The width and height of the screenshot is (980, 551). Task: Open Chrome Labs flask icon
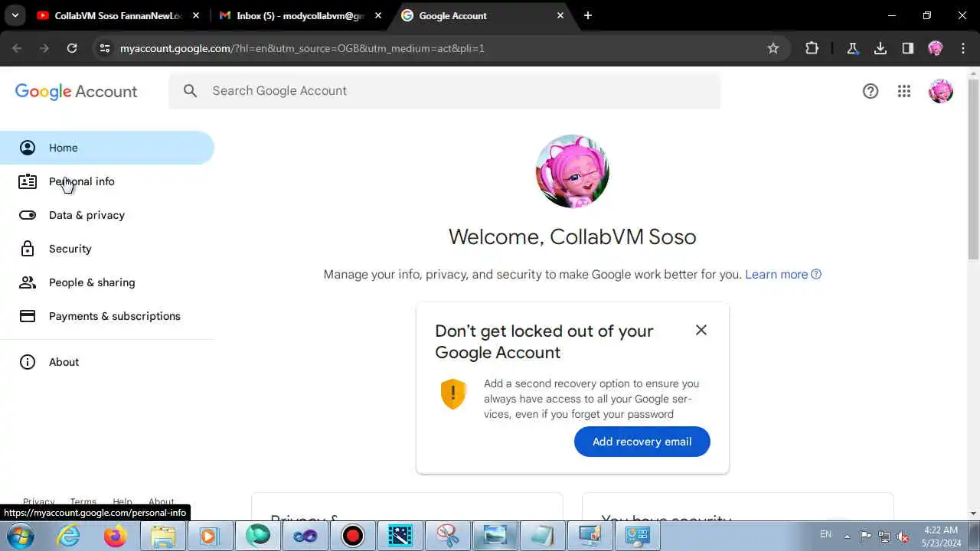click(x=853, y=48)
